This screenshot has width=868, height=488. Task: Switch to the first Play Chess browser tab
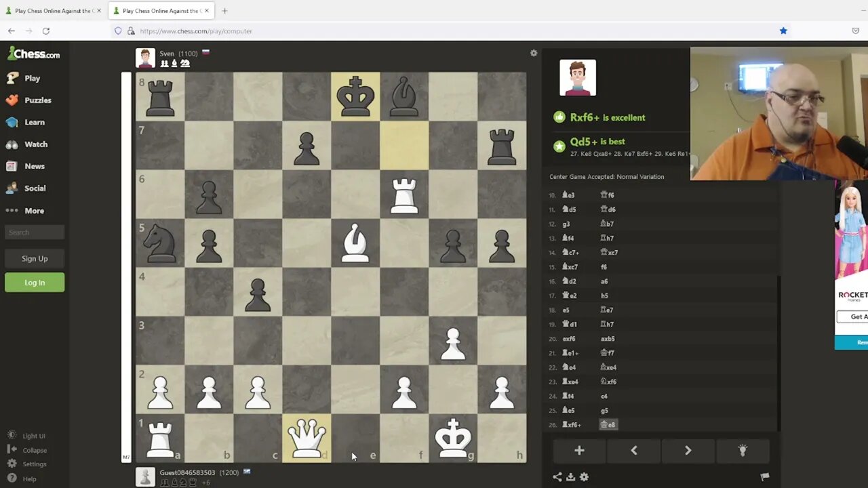click(53, 11)
